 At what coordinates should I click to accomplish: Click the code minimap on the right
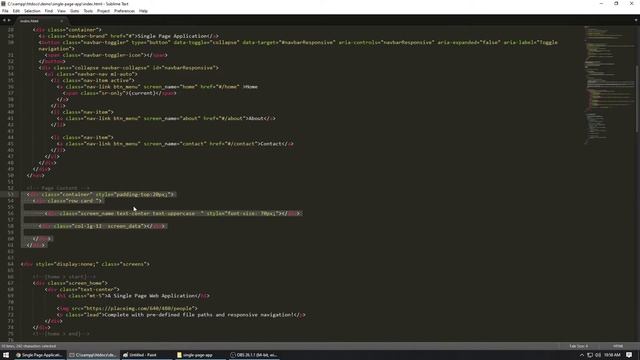click(608, 86)
